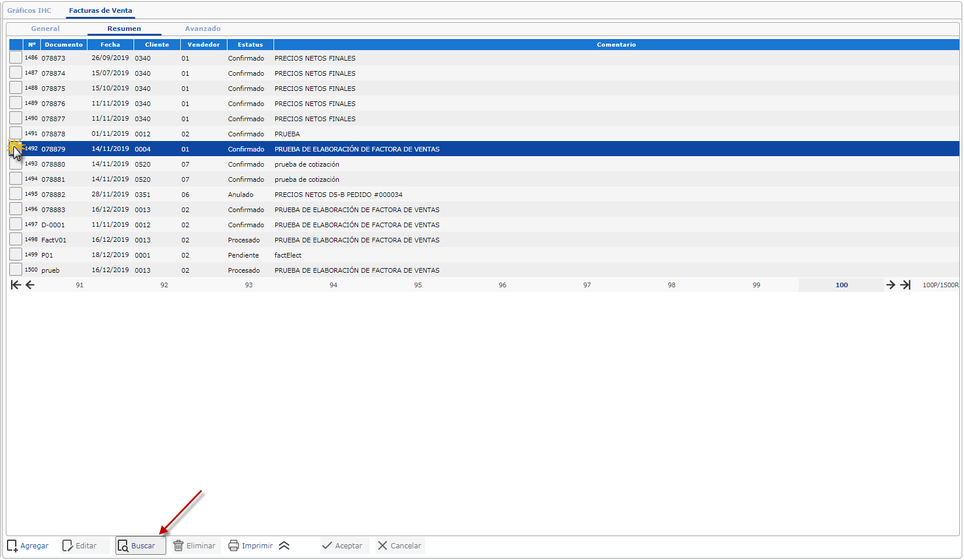Click the Buscar magnifier icon

123,546
